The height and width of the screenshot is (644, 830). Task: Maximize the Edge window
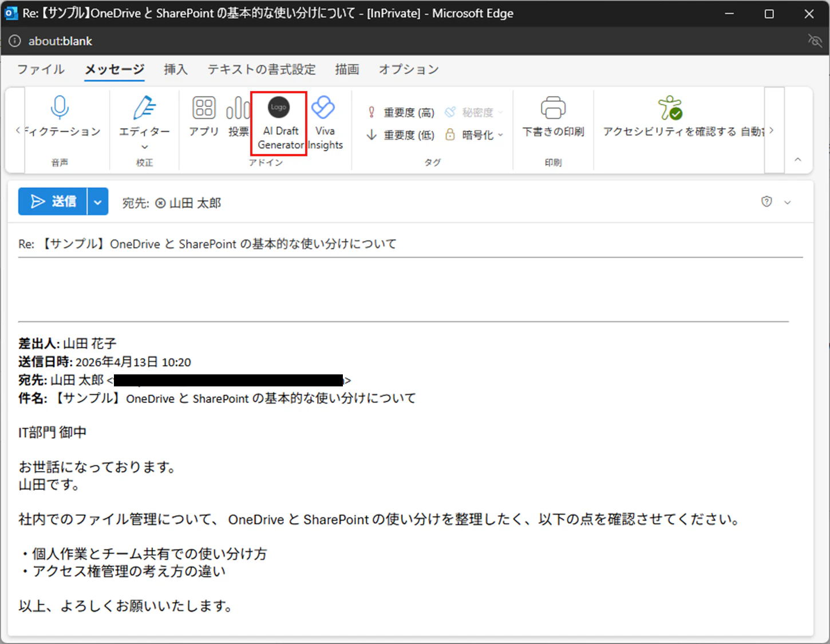coord(769,13)
